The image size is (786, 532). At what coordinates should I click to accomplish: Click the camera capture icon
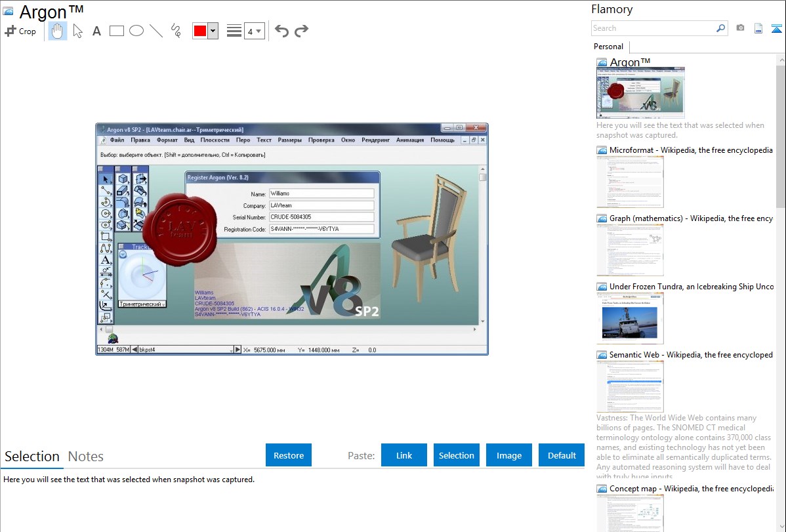(740, 28)
